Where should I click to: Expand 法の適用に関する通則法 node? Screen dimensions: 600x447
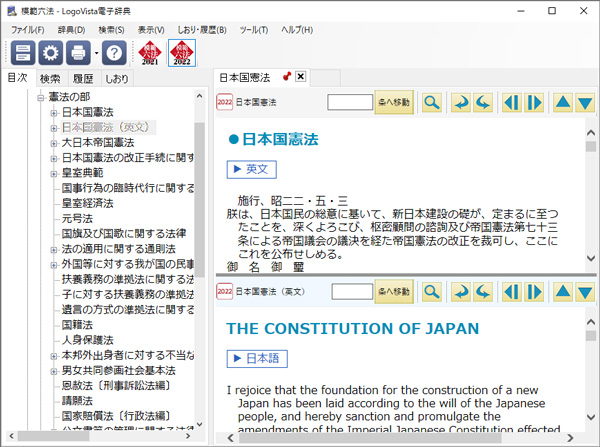click(54, 250)
